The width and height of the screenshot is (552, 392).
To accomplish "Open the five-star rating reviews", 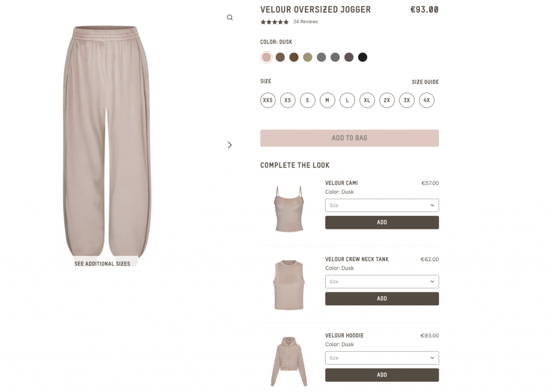I will [274, 22].
